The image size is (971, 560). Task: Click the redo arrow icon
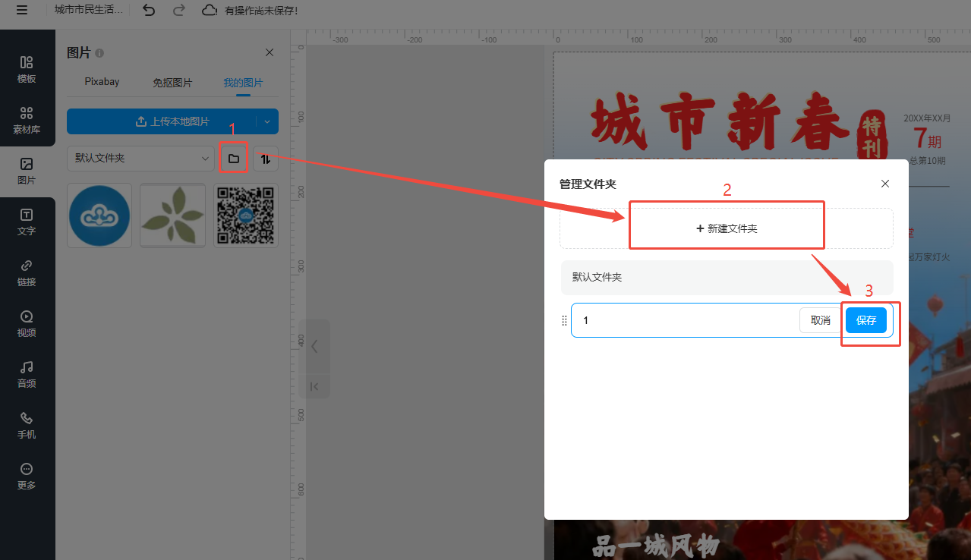click(x=179, y=10)
